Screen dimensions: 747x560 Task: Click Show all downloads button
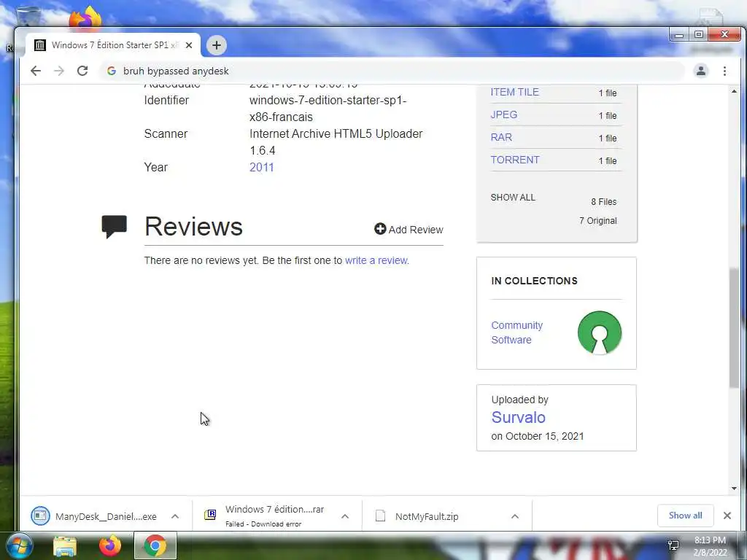pyautogui.click(x=685, y=516)
